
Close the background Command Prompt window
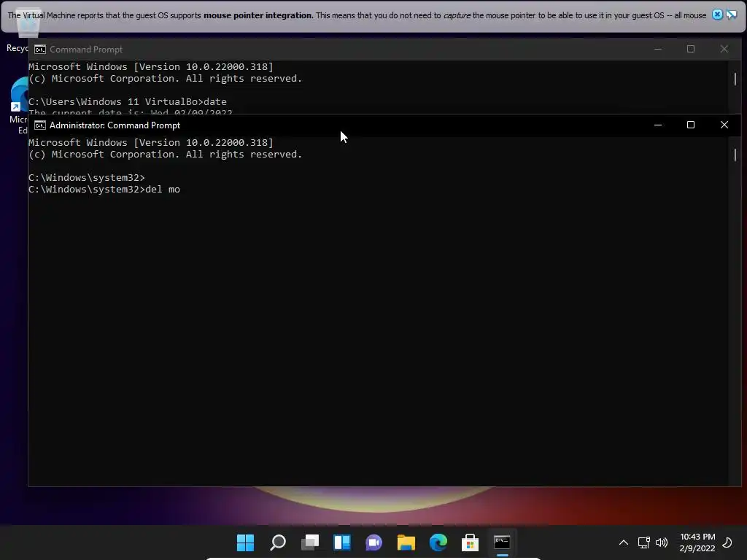(x=724, y=49)
